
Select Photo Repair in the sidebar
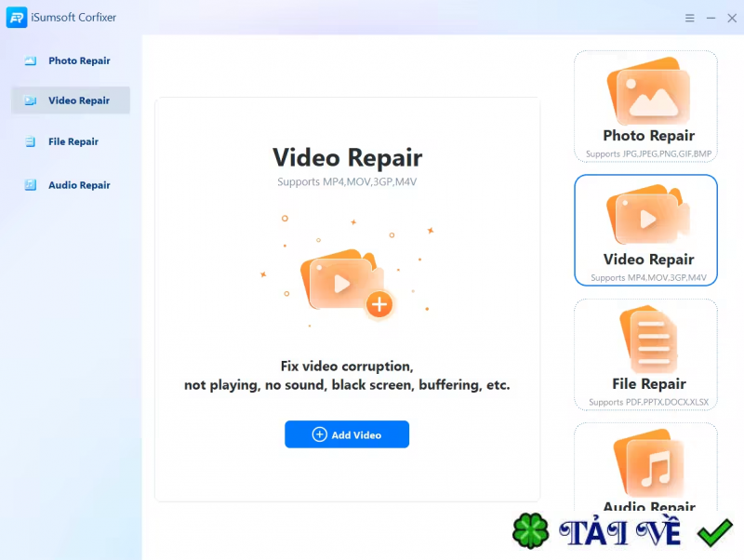tap(71, 60)
